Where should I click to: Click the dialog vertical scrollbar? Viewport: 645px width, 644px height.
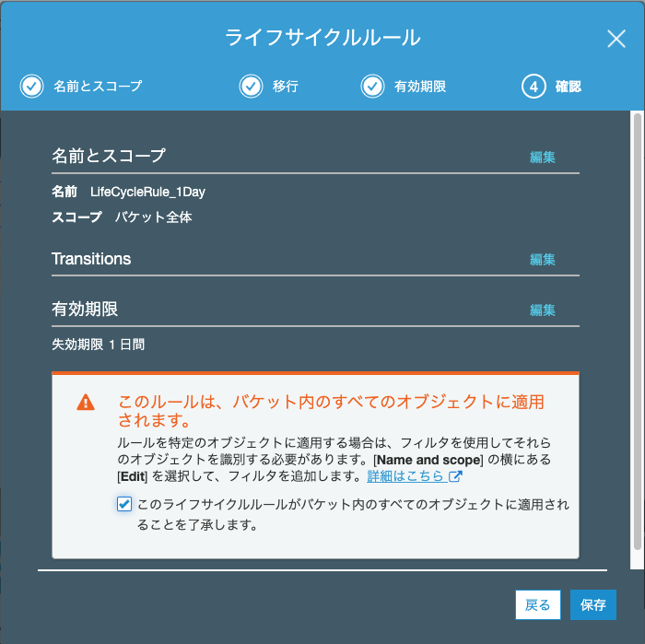[638, 332]
